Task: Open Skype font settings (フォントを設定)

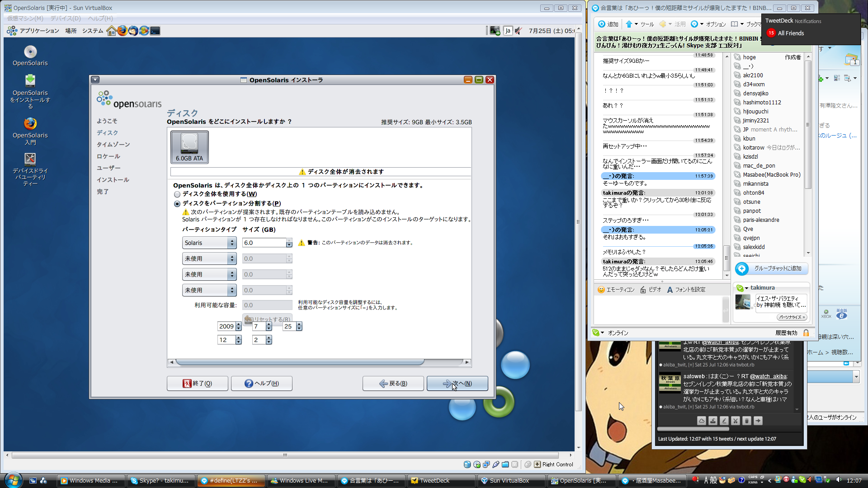Action: tap(686, 290)
